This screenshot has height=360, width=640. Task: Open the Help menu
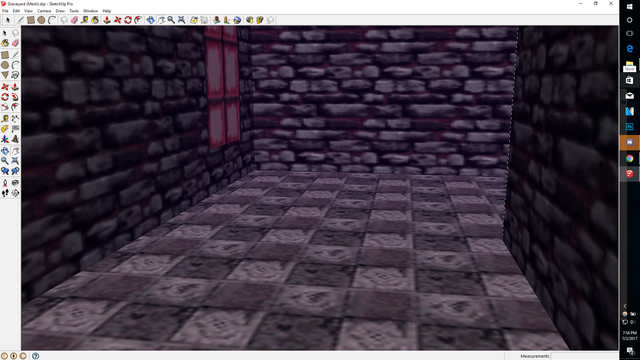point(107,11)
